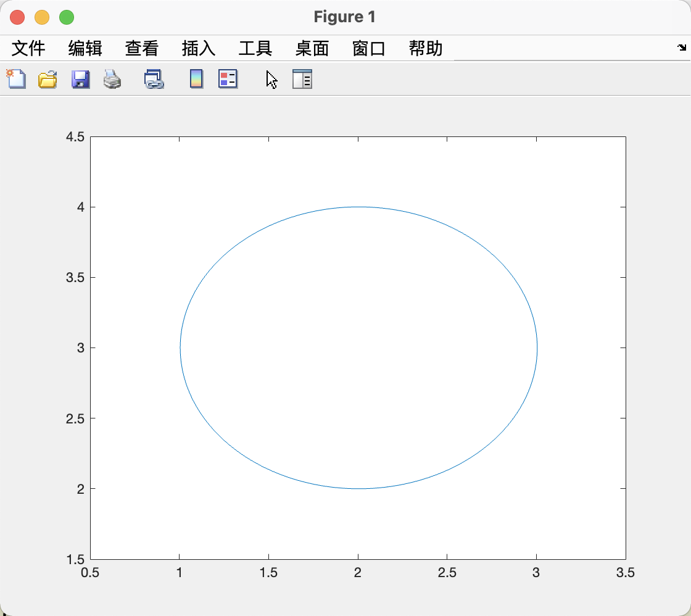This screenshot has width=691, height=616.
Task: Open the 窗口 menu
Action: 369,48
